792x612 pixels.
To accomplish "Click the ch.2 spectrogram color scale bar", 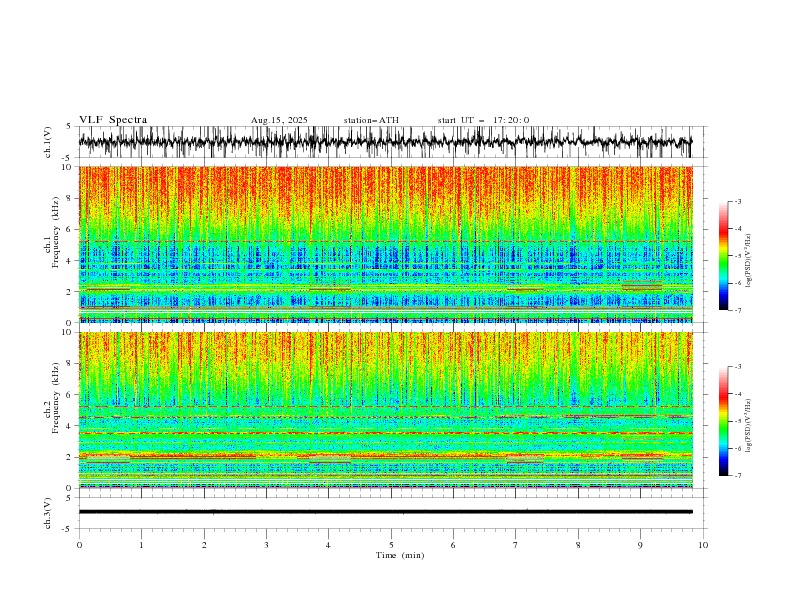I will [x=723, y=421].
